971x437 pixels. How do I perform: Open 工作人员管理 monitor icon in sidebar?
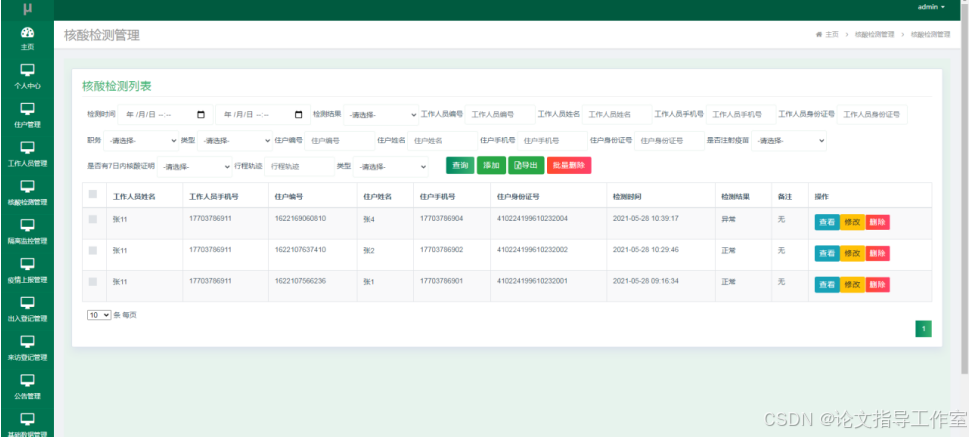27,147
